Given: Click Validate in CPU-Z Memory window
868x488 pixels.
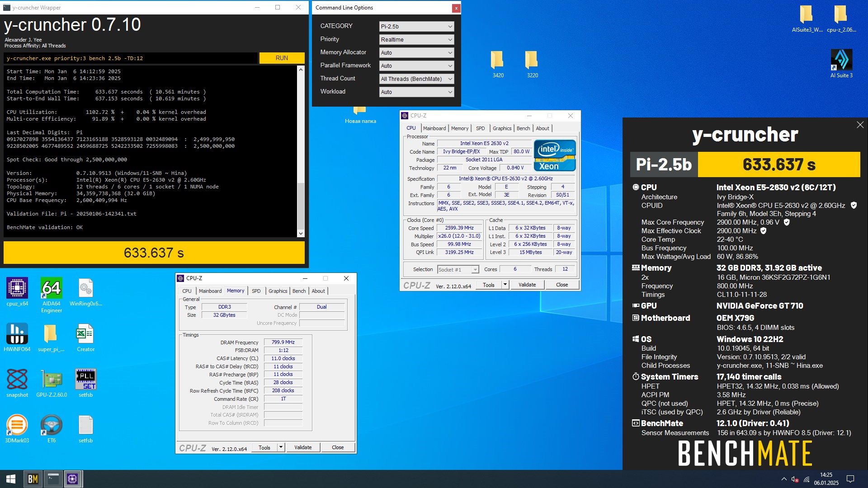Looking at the screenshot, I should click(303, 447).
